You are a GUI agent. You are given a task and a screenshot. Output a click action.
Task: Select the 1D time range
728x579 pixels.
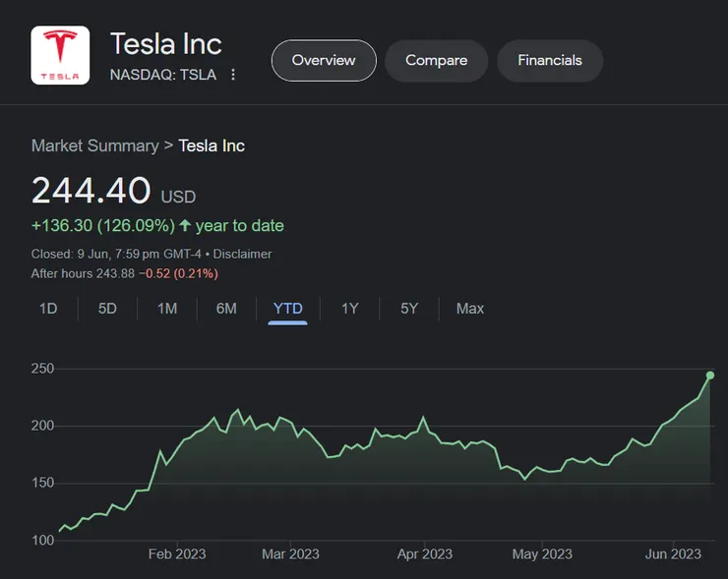tap(48, 309)
